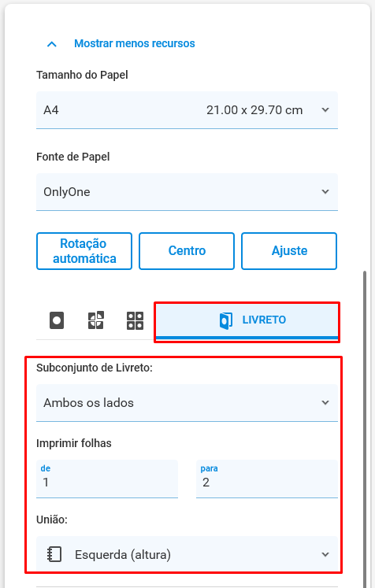Click the 'para' sheet number field
Image resolution: width=375 pixels, height=588 pixels.
point(267,479)
